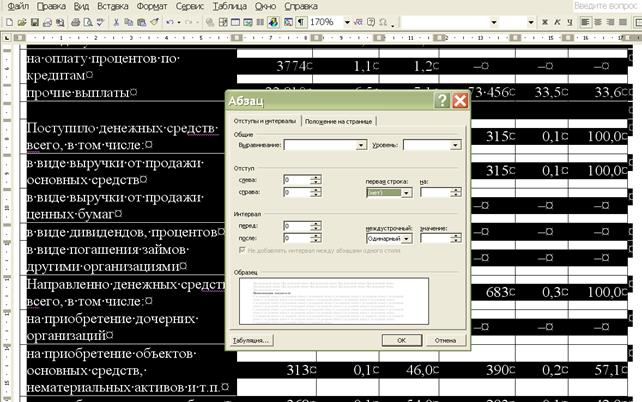The width and height of the screenshot is (642, 402).
Task: Click the Табуляция... button
Action: [x=251, y=340]
